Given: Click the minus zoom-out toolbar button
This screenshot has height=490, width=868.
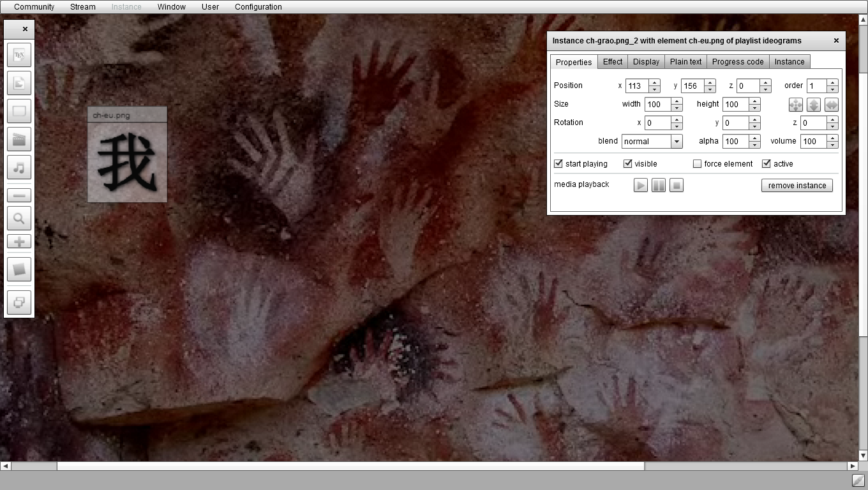Looking at the screenshot, I should [19, 195].
